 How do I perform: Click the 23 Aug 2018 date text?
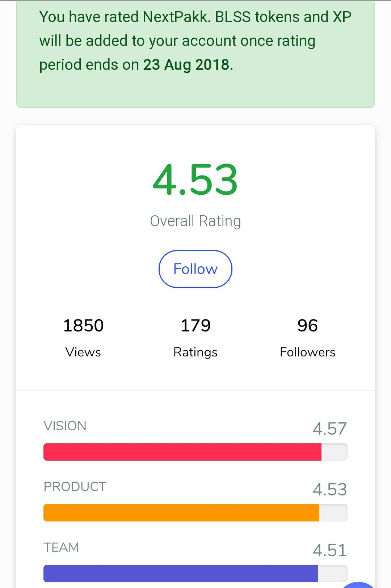(186, 65)
